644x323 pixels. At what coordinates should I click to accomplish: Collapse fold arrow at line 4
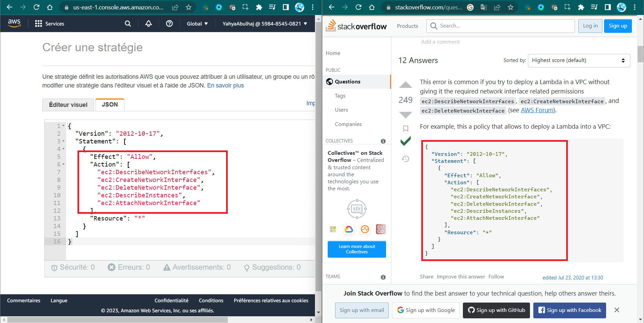(x=63, y=149)
